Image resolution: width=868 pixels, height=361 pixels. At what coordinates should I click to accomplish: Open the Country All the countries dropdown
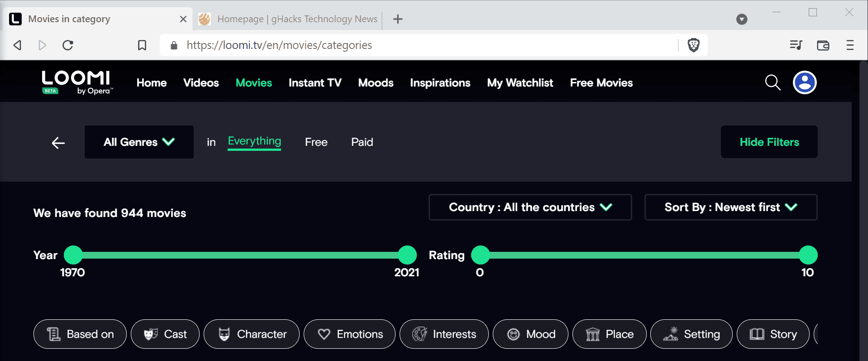point(530,207)
